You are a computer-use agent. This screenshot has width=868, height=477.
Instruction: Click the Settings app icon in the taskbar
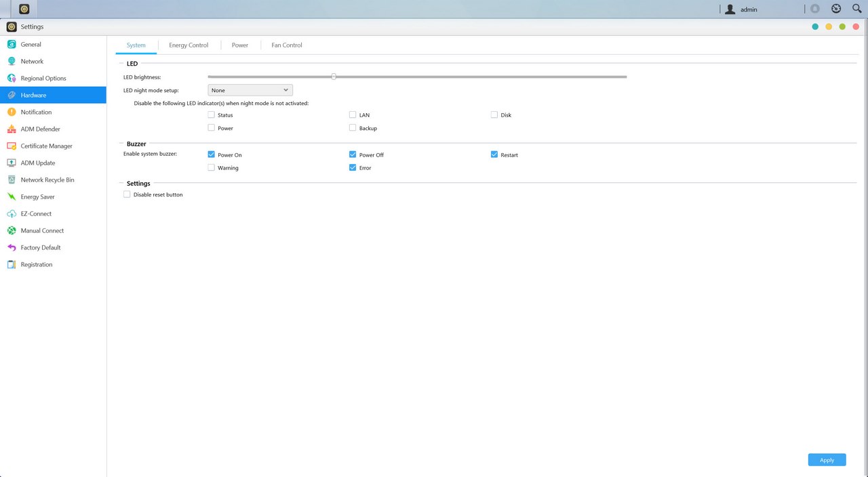[x=24, y=9]
